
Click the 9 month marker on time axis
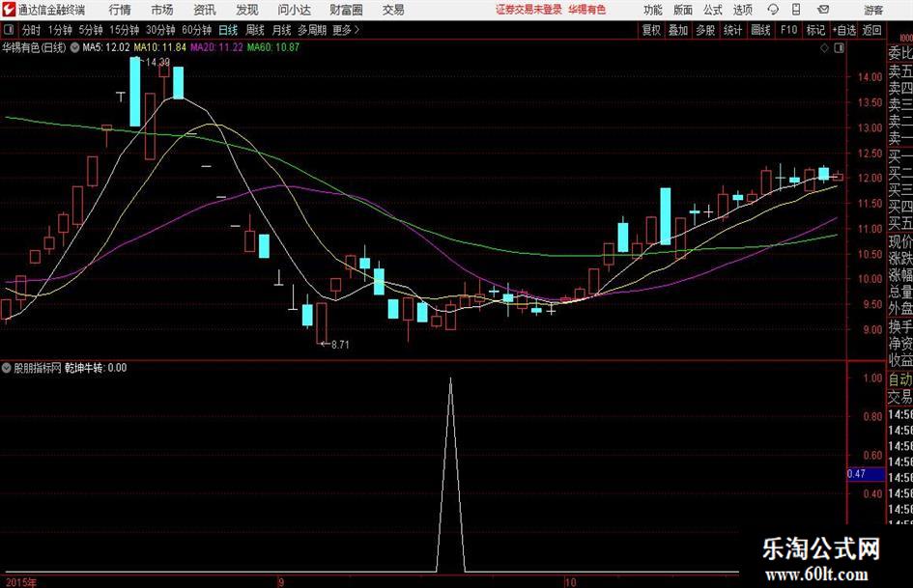(x=280, y=582)
